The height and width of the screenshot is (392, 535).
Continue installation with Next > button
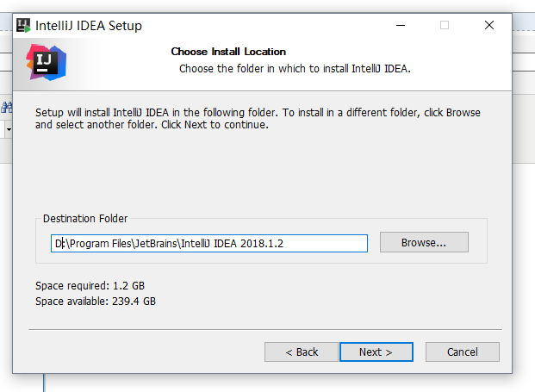tap(376, 352)
